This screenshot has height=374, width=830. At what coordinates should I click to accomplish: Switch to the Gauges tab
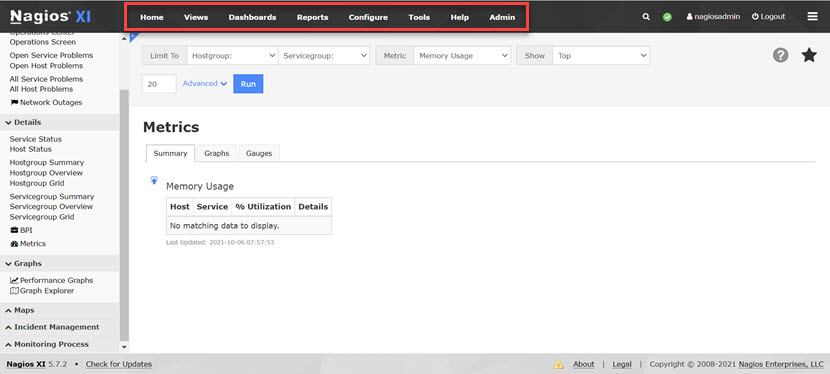259,153
